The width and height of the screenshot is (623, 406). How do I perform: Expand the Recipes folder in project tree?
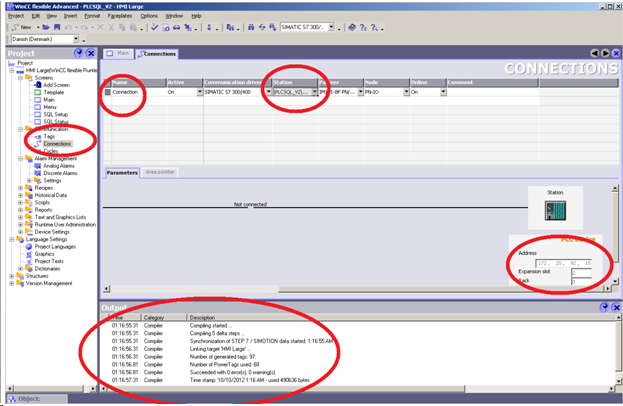click(x=21, y=188)
